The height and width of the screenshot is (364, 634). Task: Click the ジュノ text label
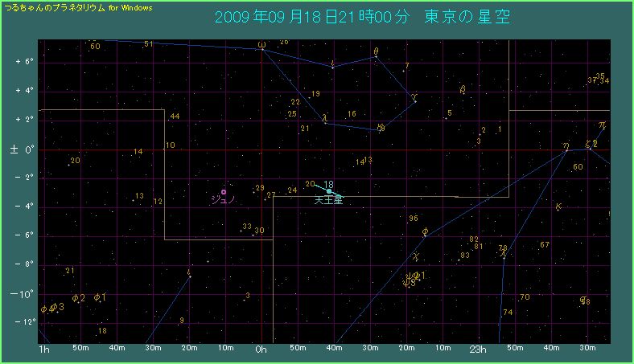tap(222, 200)
